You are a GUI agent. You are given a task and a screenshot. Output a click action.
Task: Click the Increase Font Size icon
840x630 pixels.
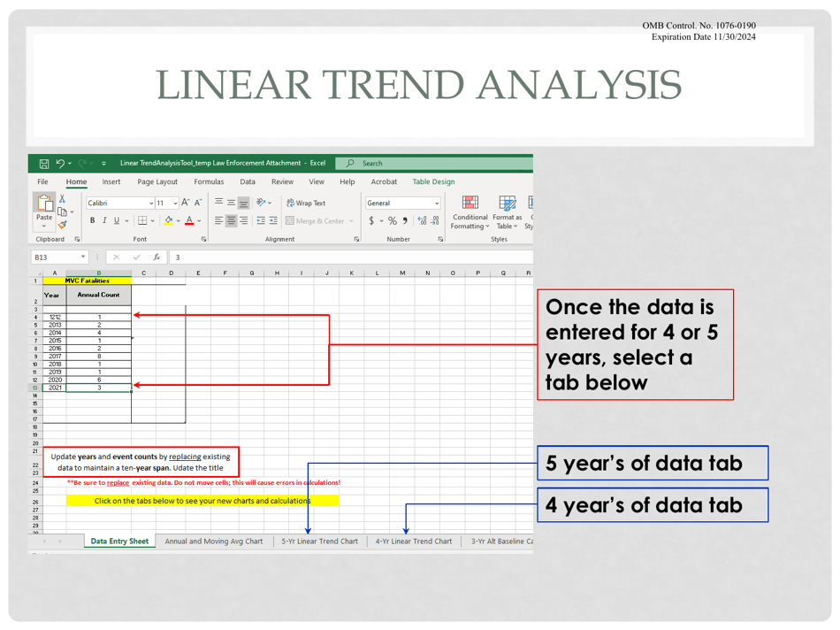click(x=186, y=204)
